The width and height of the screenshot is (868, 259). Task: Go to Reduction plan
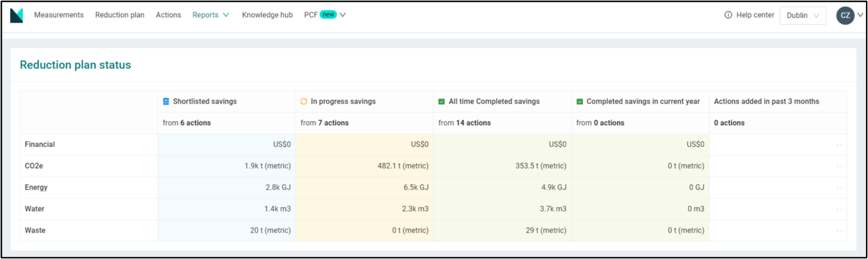[x=120, y=15]
